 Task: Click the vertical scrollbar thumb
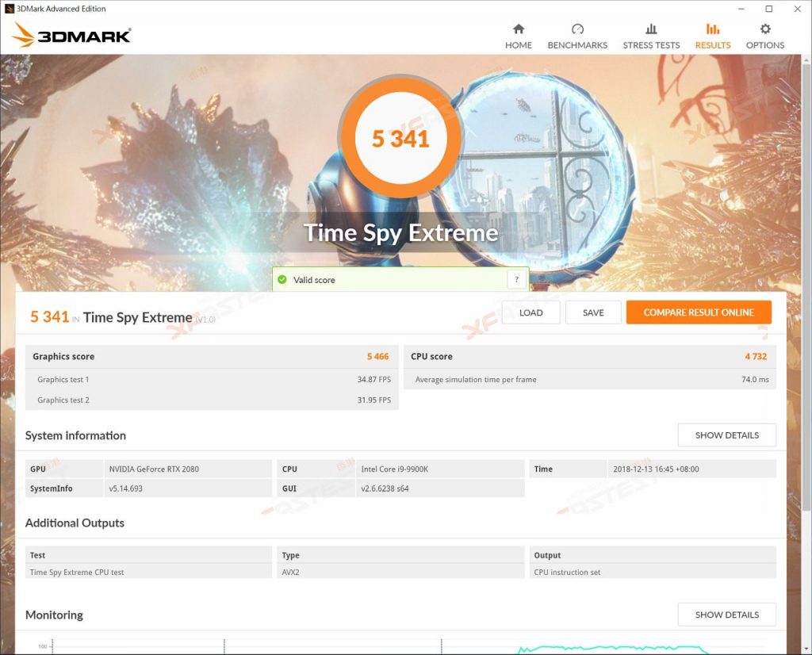pyautogui.click(x=806, y=287)
